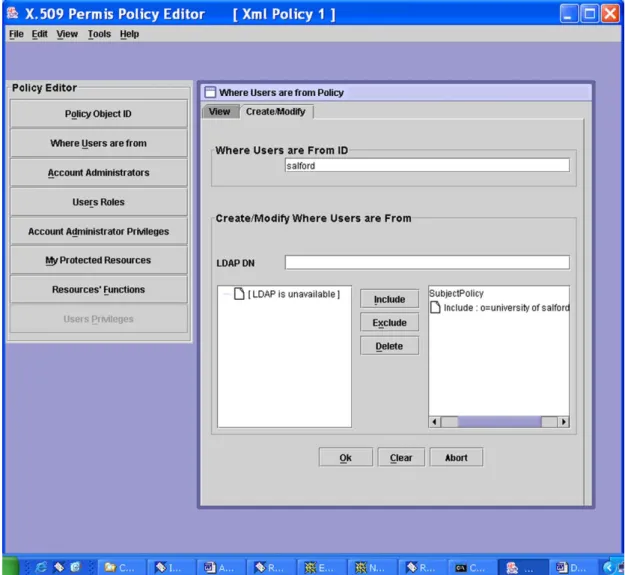
Task: Open Where Users are from section
Action: 98,143
